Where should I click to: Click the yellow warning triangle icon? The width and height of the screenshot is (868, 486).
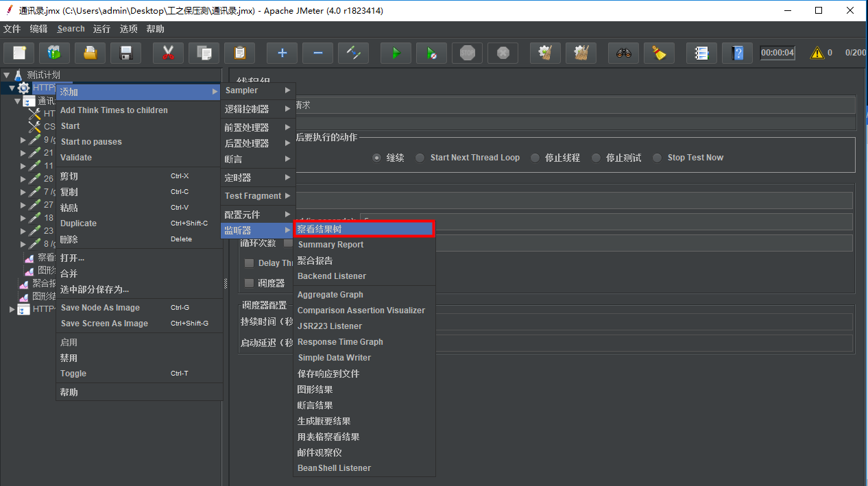pyautogui.click(x=817, y=53)
